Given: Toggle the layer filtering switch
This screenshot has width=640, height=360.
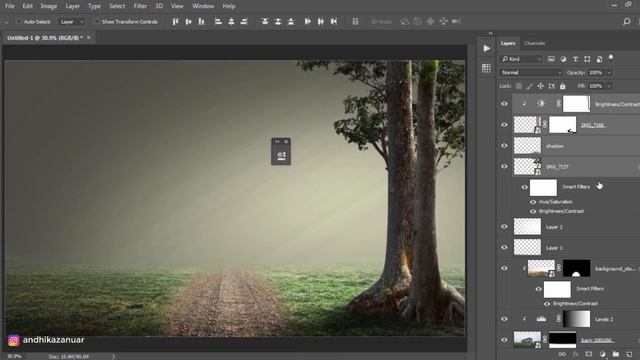Looking at the screenshot, I should point(611,58).
